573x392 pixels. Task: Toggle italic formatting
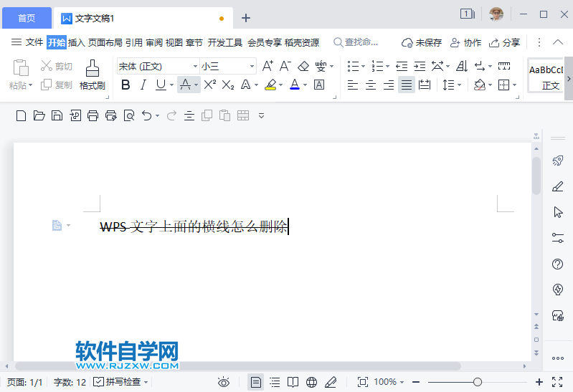(143, 85)
